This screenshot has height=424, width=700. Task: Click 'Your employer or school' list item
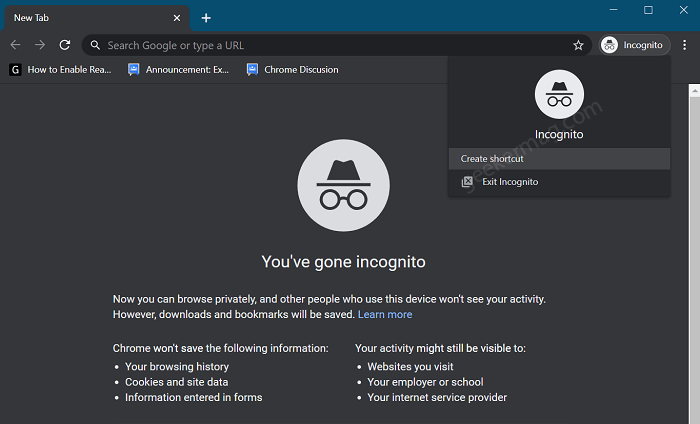pyautogui.click(x=425, y=382)
